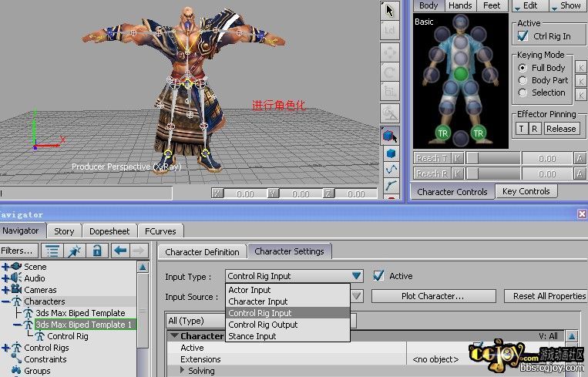
Task: Select Body Part keying mode
Action: coord(522,80)
